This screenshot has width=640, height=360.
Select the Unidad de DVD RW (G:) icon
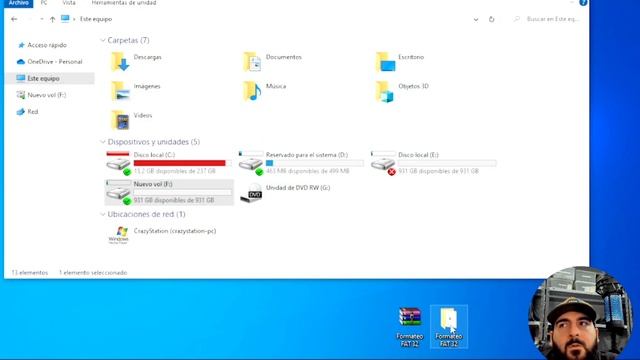251,193
